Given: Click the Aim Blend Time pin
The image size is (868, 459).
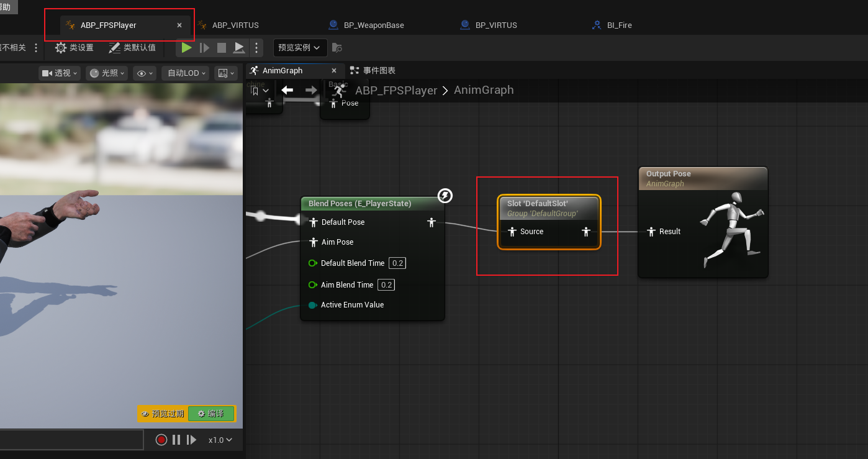Looking at the screenshot, I should [x=313, y=285].
